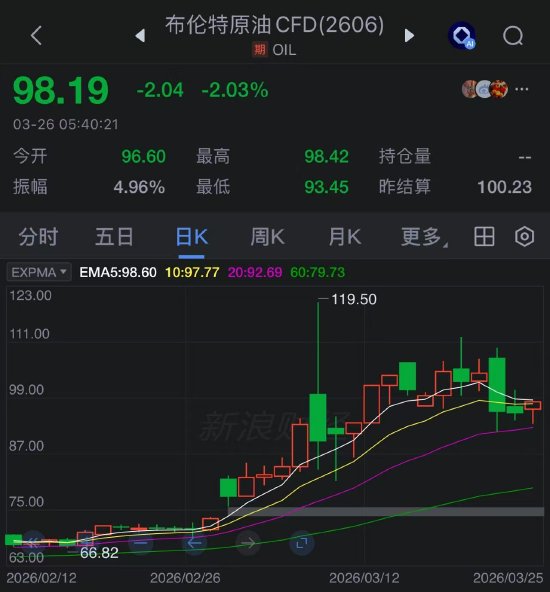Tap 今开 value 96.60
Image resolution: width=550 pixels, height=592 pixels.
pos(143,156)
